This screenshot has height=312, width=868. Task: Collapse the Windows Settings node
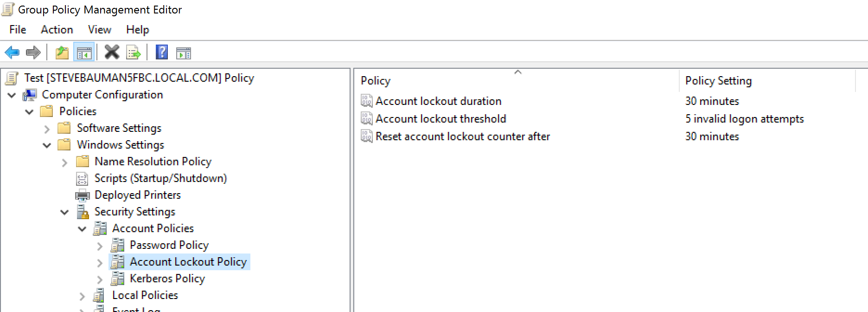point(46,144)
